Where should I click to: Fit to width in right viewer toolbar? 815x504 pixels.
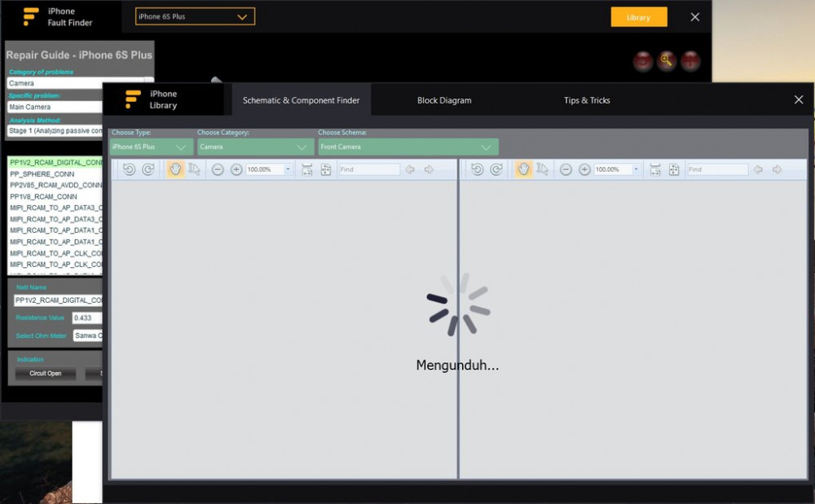pyautogui.click(x=655, y=169)
